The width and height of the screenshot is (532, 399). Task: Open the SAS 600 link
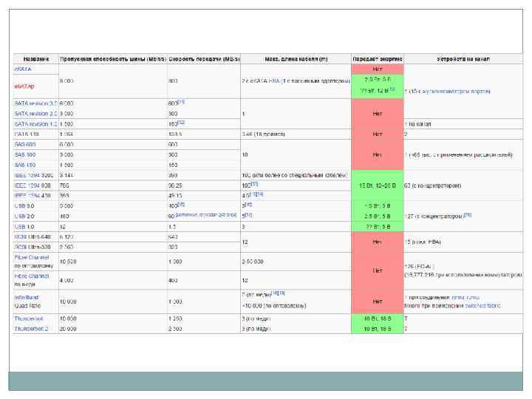[25, 145]
